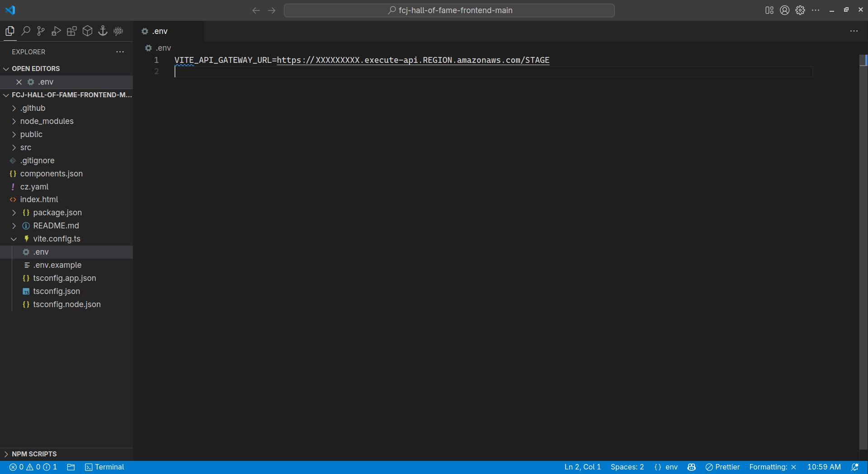Close the .env file in Open Editors
Viewport: 868px width, 474px height.
[19, 82]
